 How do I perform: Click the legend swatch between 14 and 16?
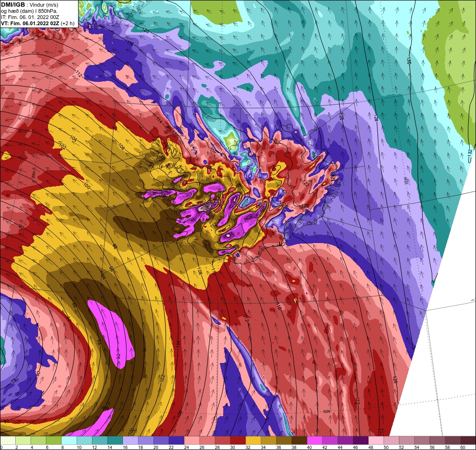pyautogui.click(x=115, y=440)
